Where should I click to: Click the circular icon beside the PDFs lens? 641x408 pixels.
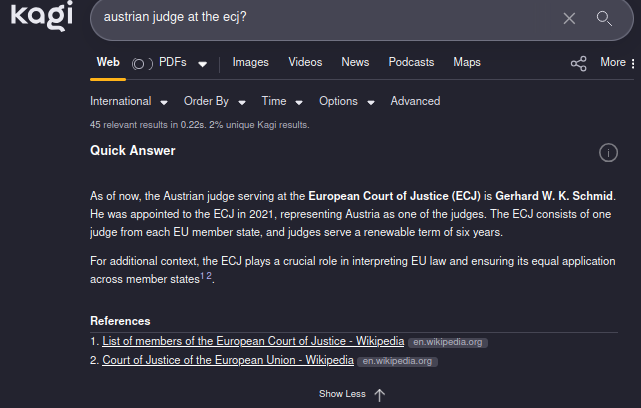(x=138, y=64)
